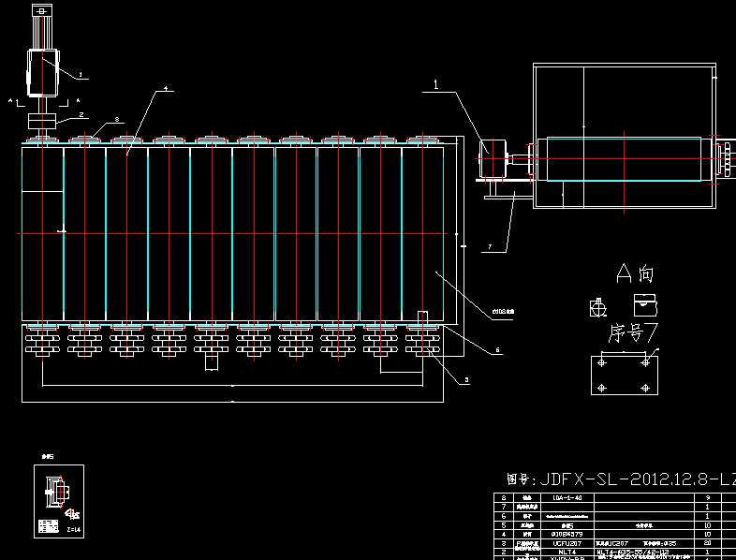
Task: Click row number 4 in parts table
Action: coord(504,534)
